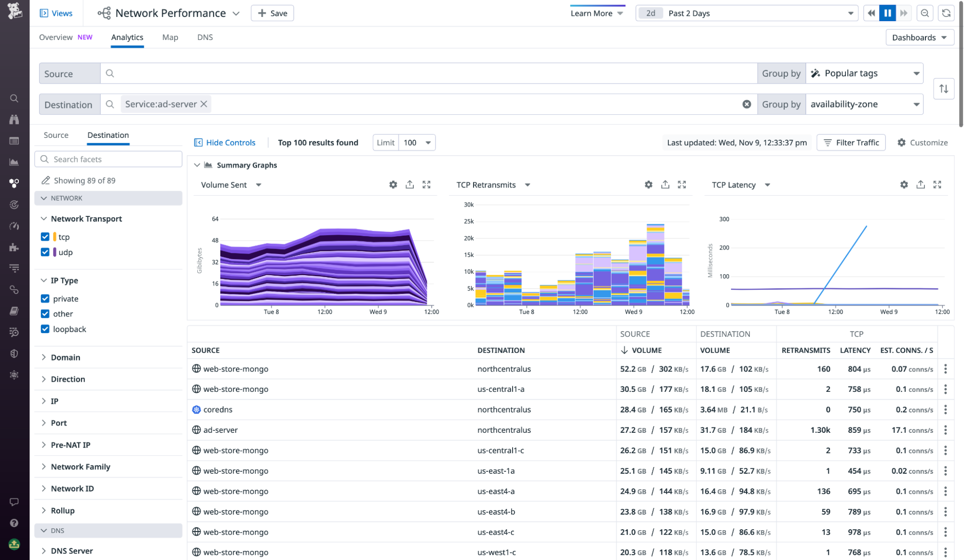Pause live updates in time controls

pos(887,13)
